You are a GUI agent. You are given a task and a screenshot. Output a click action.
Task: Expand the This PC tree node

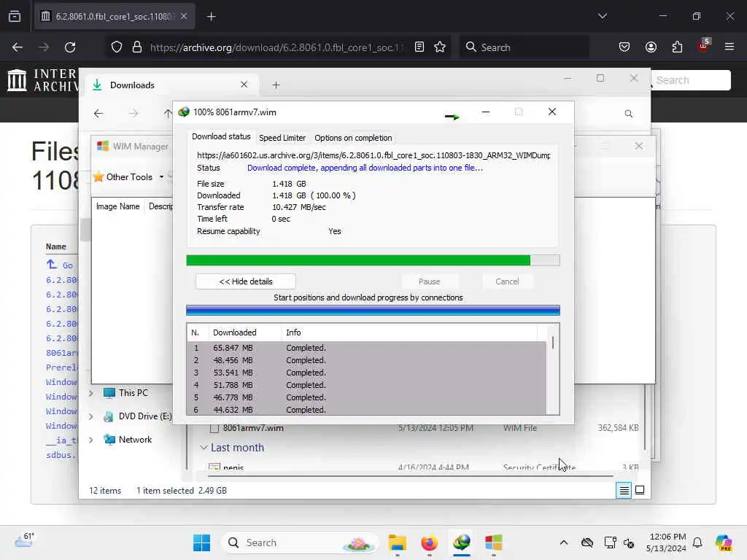(x=91, y=393)
